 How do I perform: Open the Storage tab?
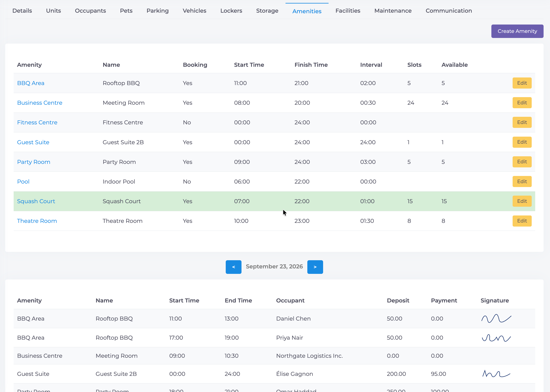[267, 11]
